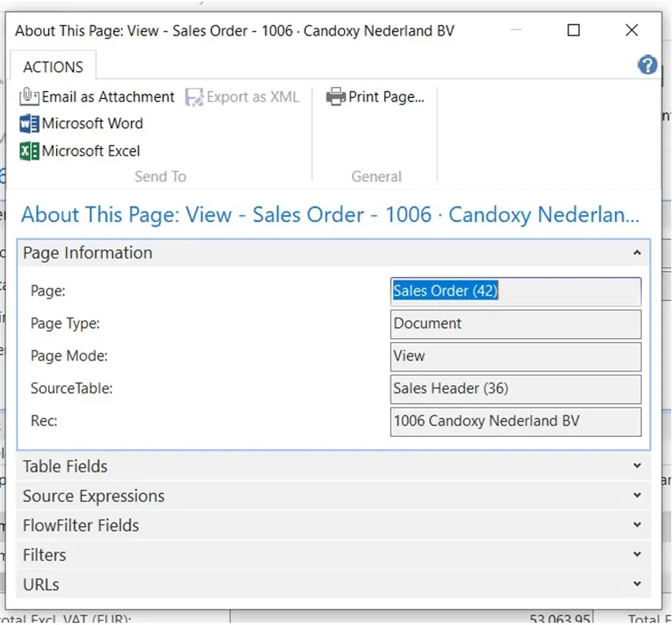Select the ACTIONS ribbon tab
Image resolution: width=672 pixels, height=625 pixels.
click(x=53, y=67)
